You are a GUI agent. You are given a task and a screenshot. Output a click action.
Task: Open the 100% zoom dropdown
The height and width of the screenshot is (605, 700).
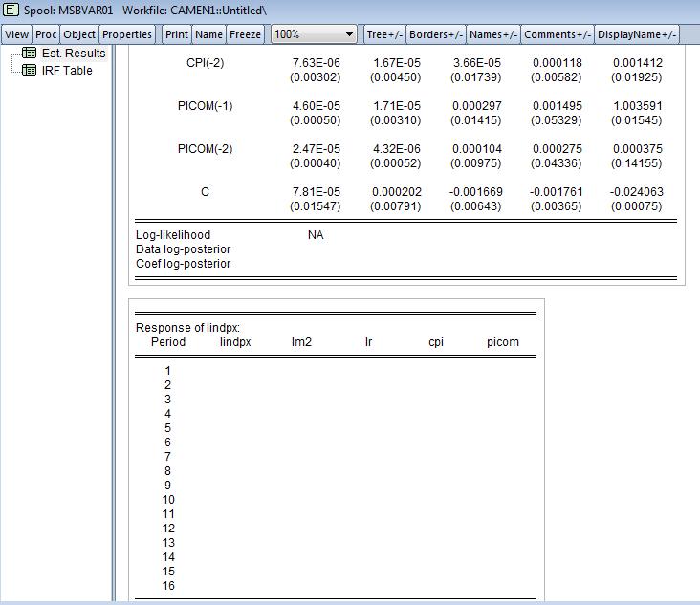(314, 34)
